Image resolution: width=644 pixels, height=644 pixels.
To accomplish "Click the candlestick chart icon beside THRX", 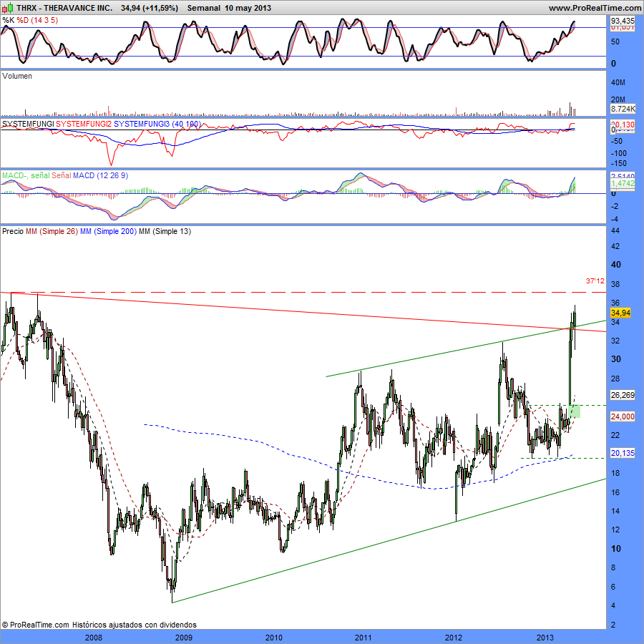I will point(8,8).
